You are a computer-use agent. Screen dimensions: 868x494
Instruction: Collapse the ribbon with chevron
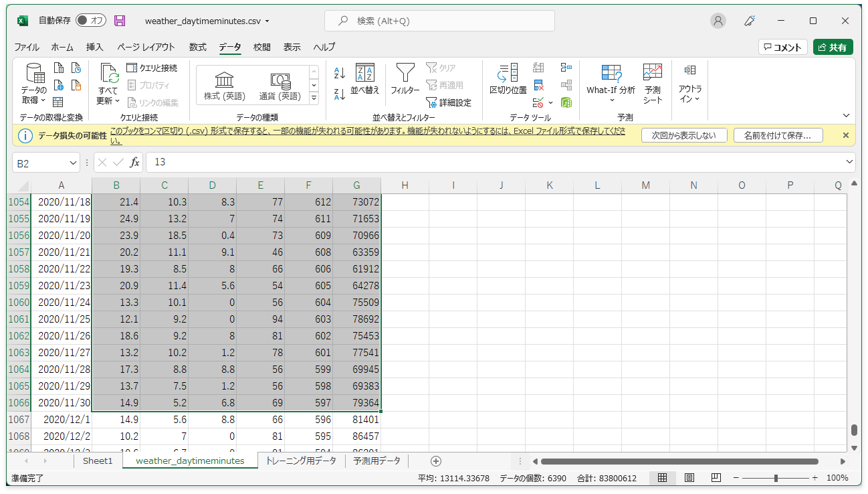846,116
